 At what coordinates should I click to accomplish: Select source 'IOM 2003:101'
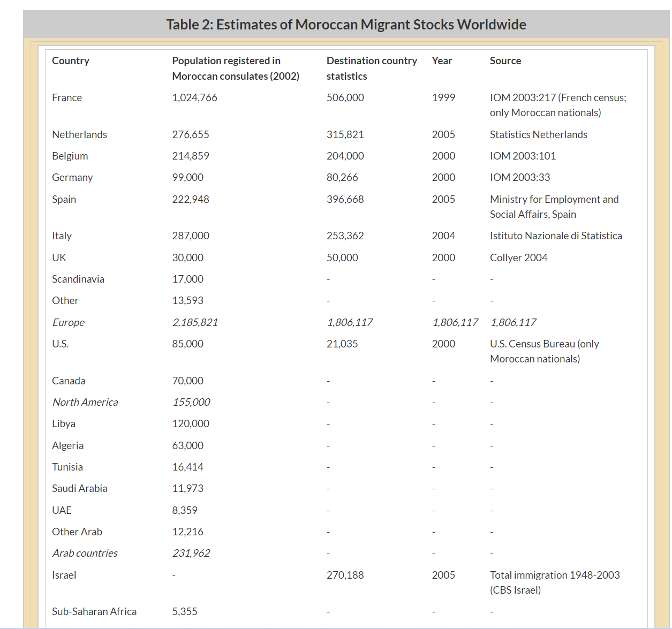(x=523, y=156)
